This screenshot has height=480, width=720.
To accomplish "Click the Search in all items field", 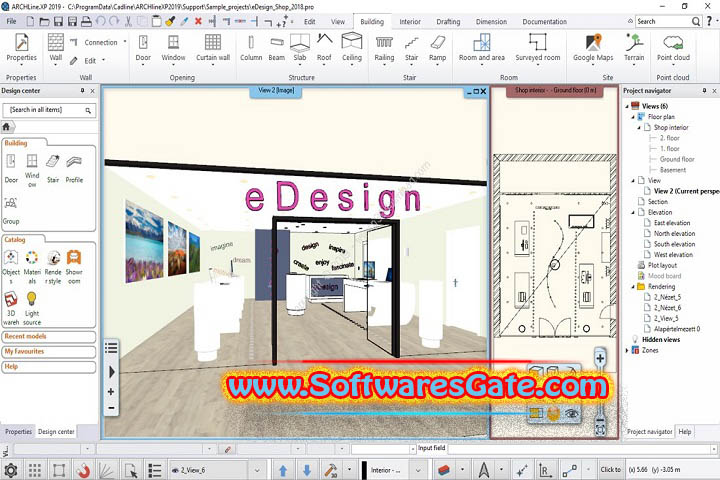I will point(50,110).
